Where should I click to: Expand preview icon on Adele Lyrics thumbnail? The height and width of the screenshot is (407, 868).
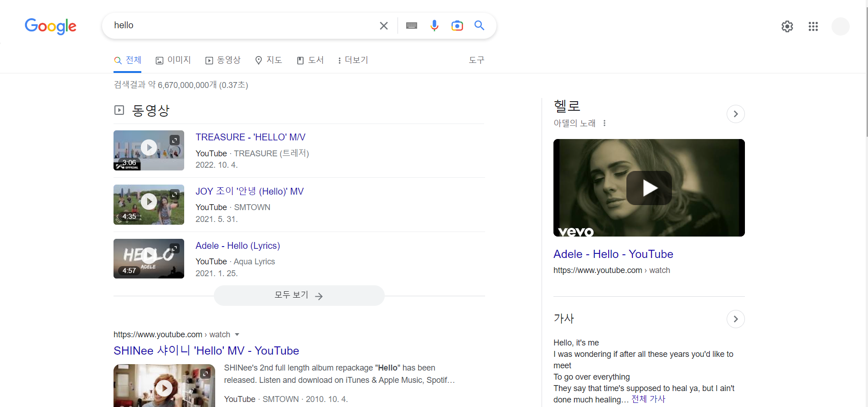[x=175, y=248]
